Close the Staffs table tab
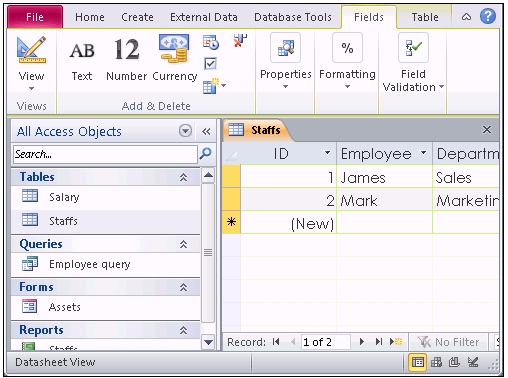The image size is (508, 378). pos(487,129)
